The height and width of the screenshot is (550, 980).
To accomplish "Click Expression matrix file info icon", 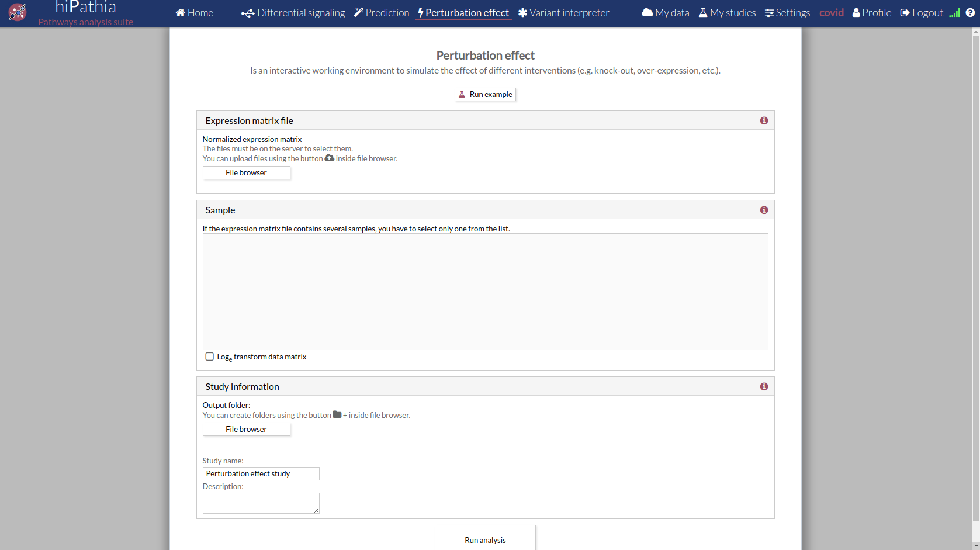I will (x=764, y=120).
